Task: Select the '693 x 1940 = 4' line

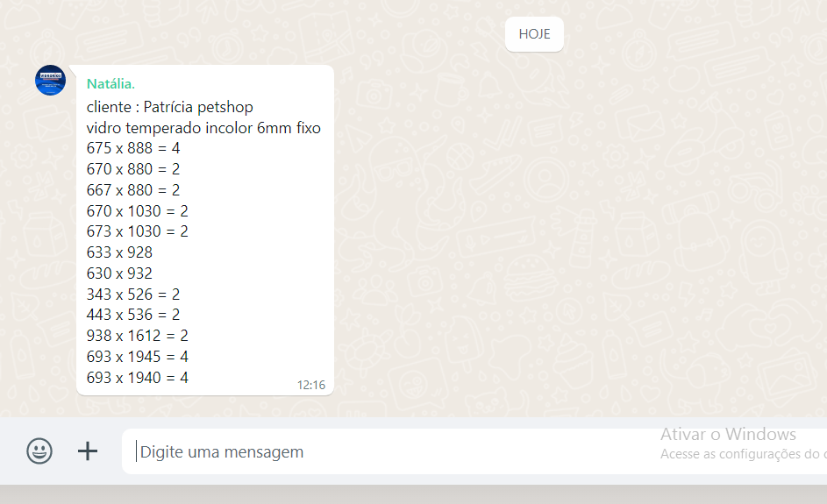Action: (138, 378)
